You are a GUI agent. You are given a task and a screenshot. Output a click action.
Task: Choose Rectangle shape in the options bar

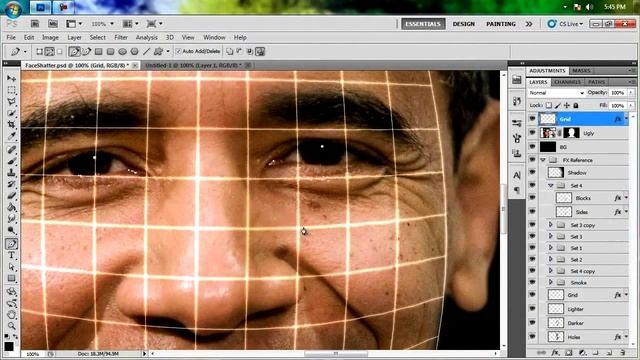click(x=98, y=51)
